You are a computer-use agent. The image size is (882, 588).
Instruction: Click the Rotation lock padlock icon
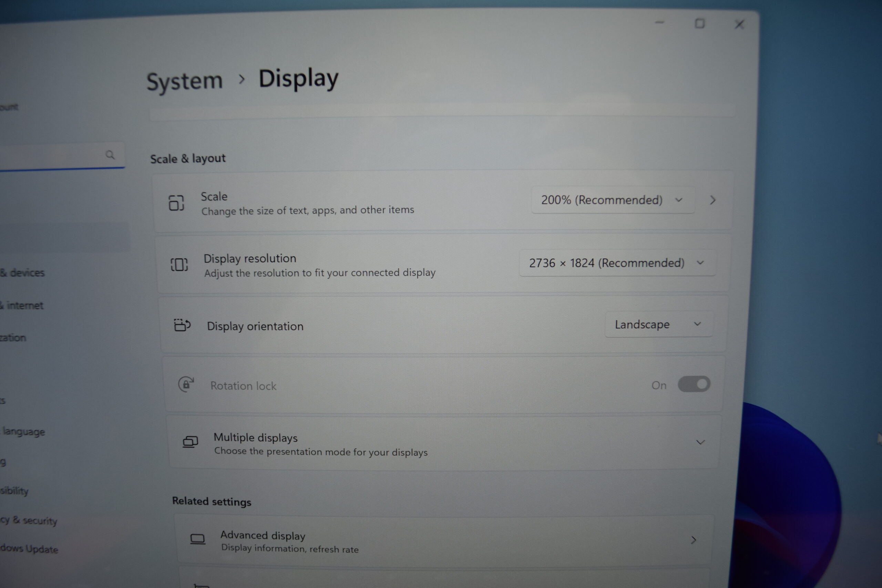(186, 384)
